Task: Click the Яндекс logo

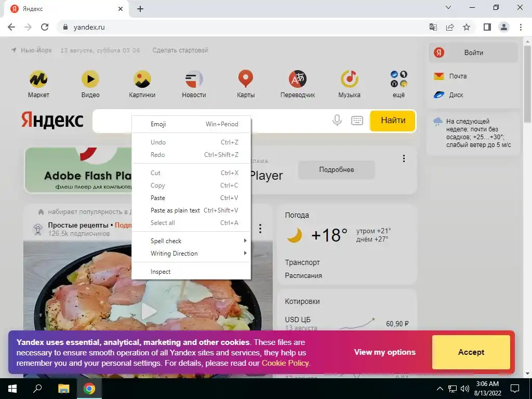Action: [52, 121]
